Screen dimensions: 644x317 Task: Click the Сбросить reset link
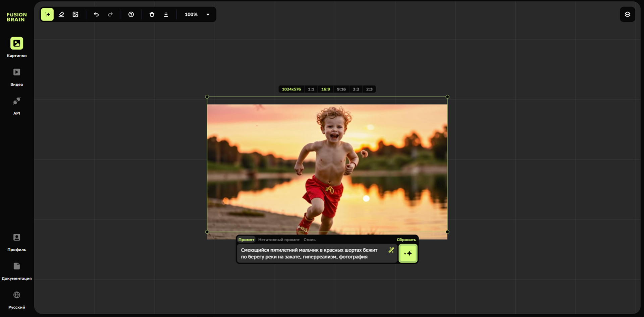tap(406, 240)
